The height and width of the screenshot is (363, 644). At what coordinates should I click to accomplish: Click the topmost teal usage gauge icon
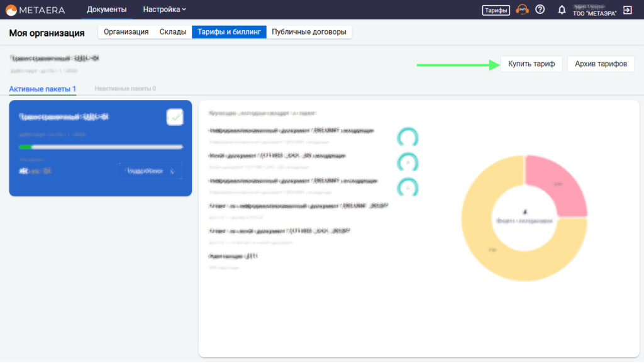408,137
